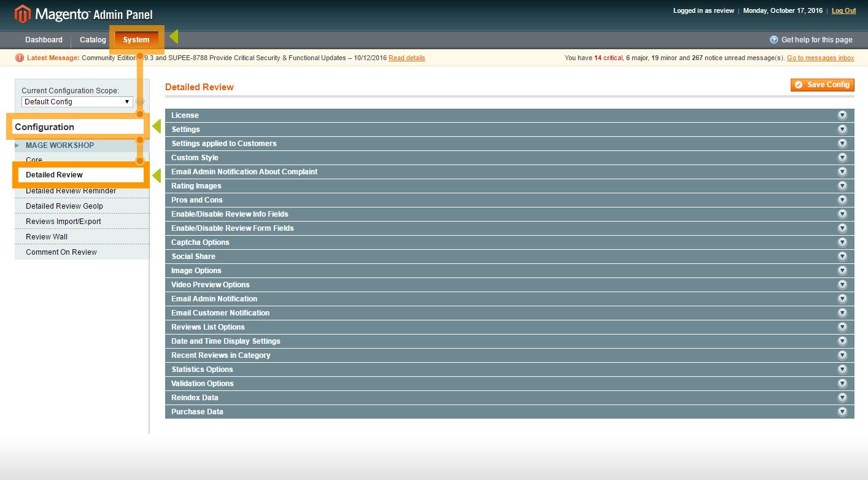868x480 pixels.
Task: Open Recent Reviews in Category header
Action: [x=510, y=355]
